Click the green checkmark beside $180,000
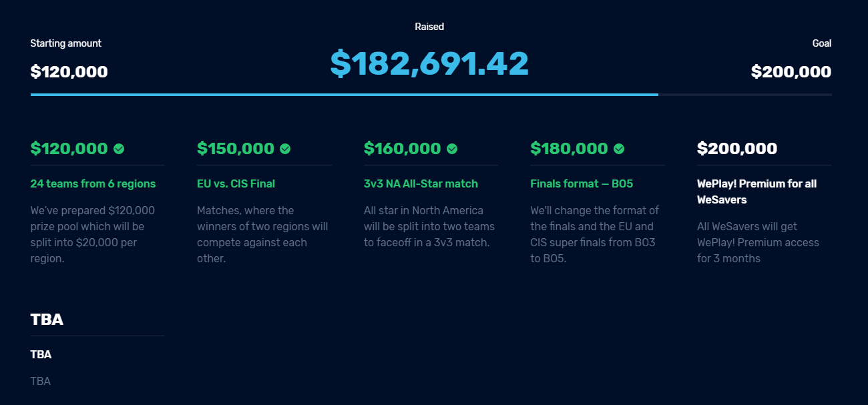Image resolution: width=868 pixels, height=405 pixels. click(x=619, y=149)
